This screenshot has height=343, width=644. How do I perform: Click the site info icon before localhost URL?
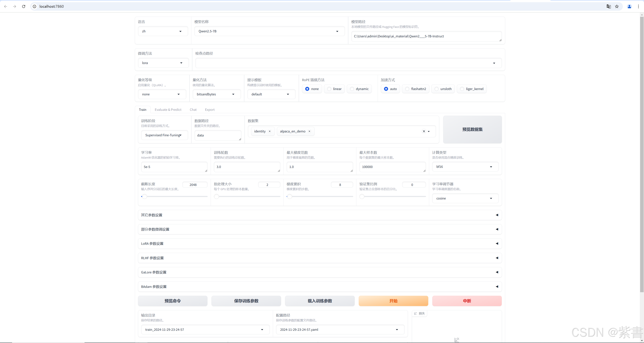35,7
